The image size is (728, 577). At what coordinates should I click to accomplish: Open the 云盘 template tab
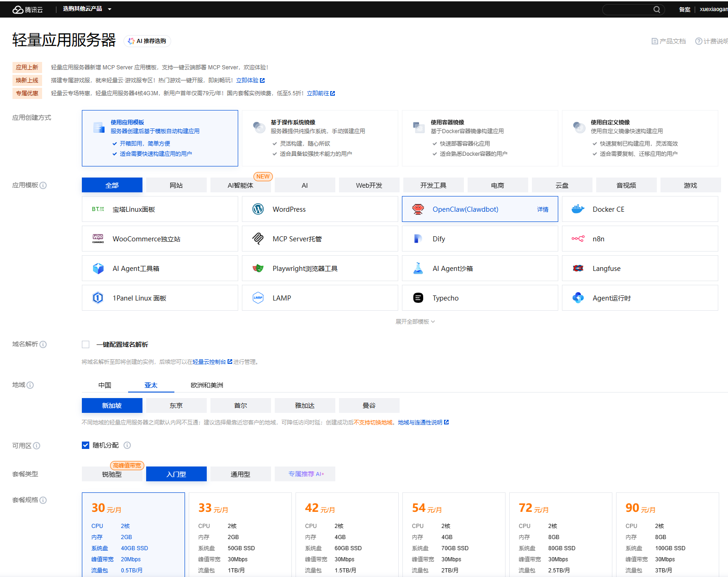[x=562, y=185]
